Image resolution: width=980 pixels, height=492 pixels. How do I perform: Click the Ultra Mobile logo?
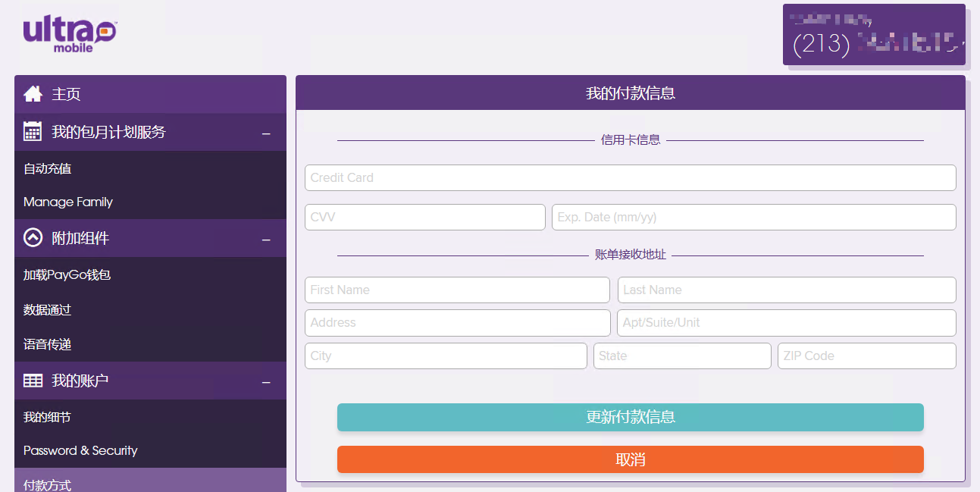[70, 33]
